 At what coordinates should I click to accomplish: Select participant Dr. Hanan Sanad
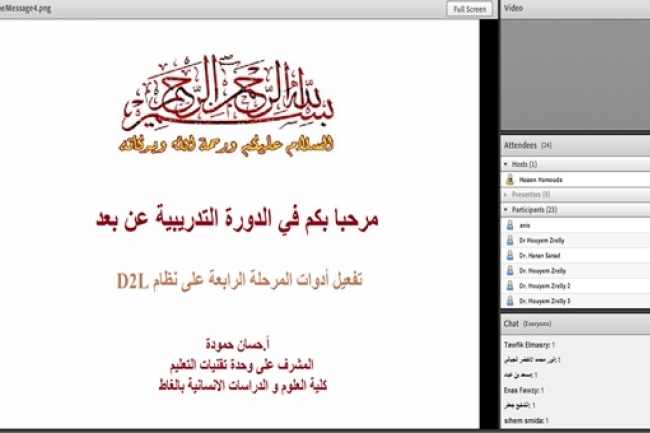pyautogui.click(x=539, y=256)
